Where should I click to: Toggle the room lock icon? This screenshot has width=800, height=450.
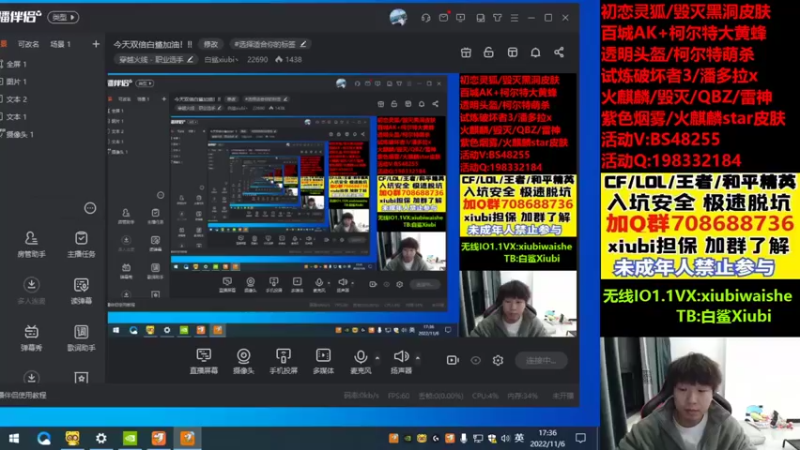488,53
